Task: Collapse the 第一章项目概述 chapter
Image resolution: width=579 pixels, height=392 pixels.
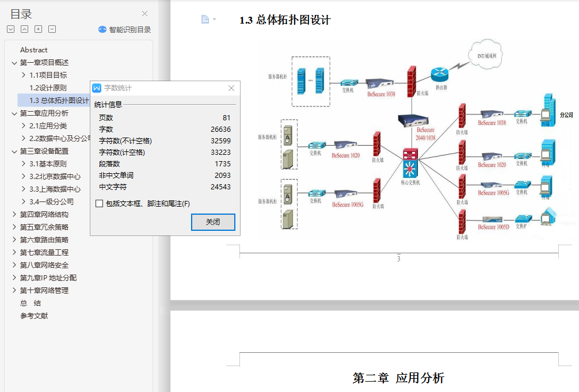Action: (x=14, y=63)
